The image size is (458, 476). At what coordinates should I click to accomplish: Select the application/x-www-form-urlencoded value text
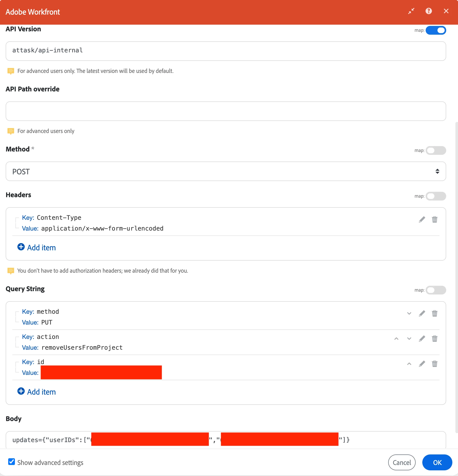click(x=102, y=229)
